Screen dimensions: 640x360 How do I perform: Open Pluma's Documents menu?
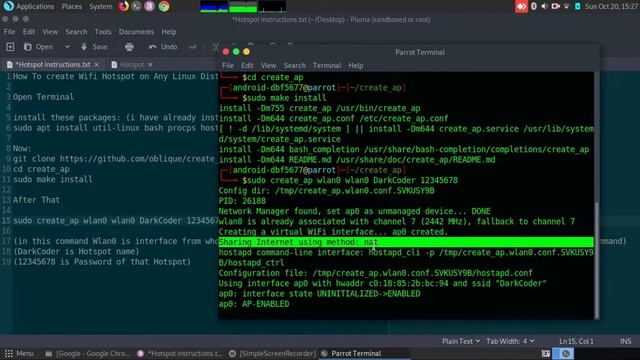[136, 32]
